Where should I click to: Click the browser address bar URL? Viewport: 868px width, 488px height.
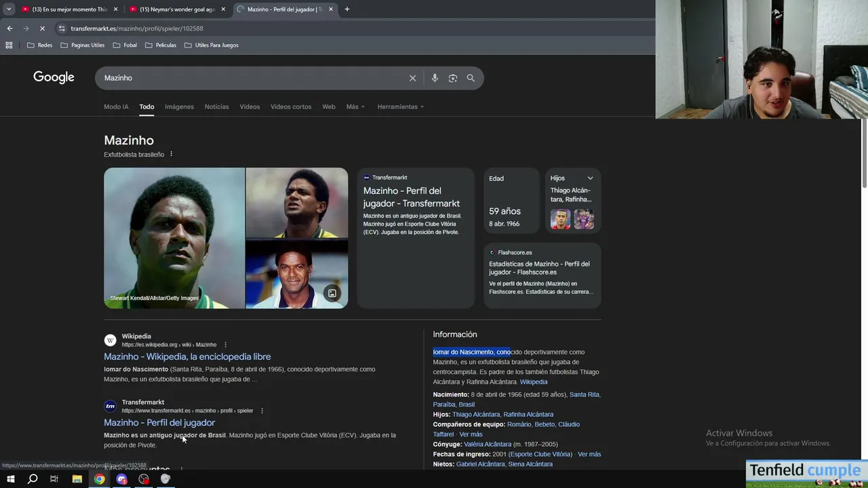coord(137,28)
